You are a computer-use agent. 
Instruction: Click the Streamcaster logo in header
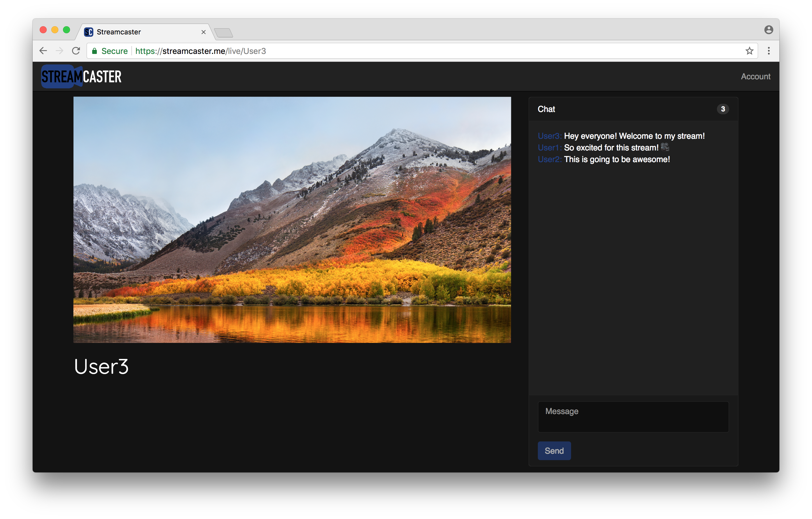coord(81,76)
